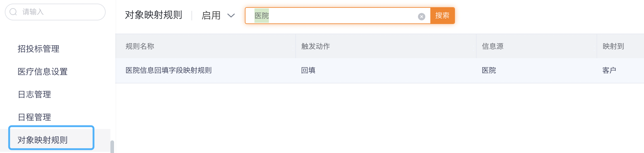Click the 映射到 column header

(613, 46)
